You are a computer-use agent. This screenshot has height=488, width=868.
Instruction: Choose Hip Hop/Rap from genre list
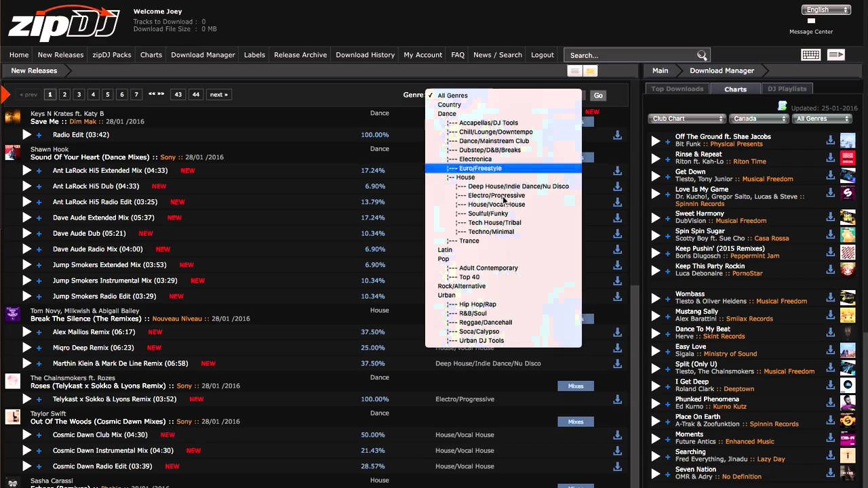coord(503,304)
